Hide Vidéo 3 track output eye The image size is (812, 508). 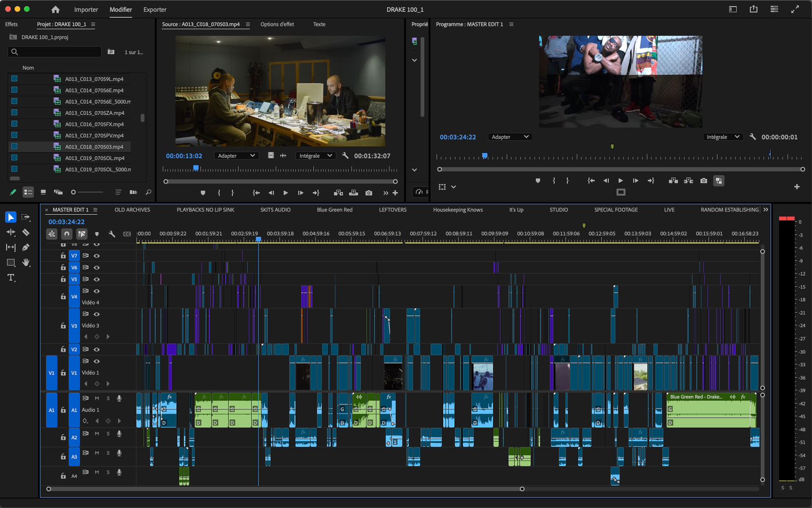(x=96, y=314)
